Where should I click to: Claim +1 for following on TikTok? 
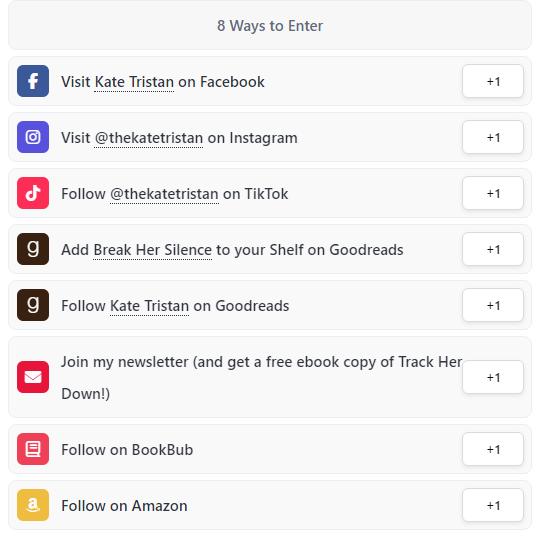pos(493,193)
